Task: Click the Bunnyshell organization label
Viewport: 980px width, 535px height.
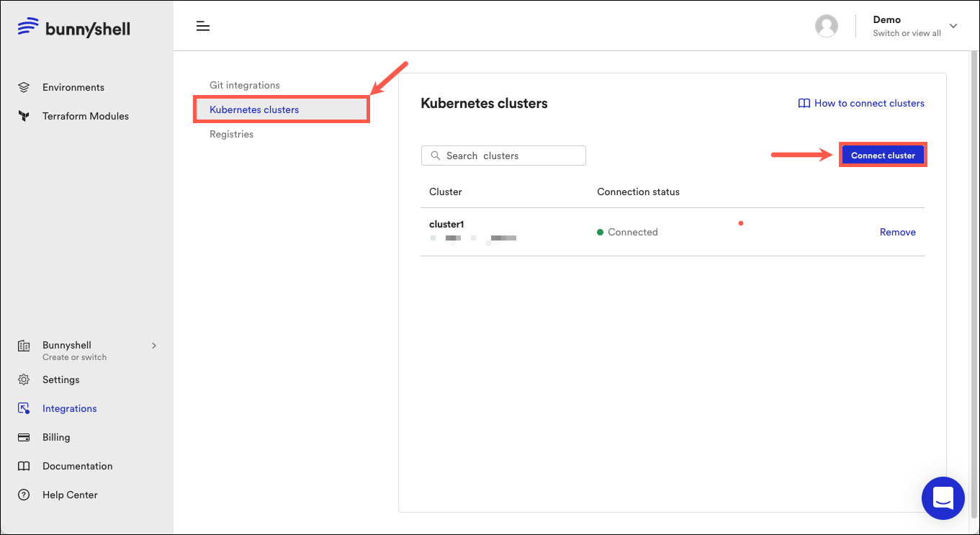Action: 67,346
